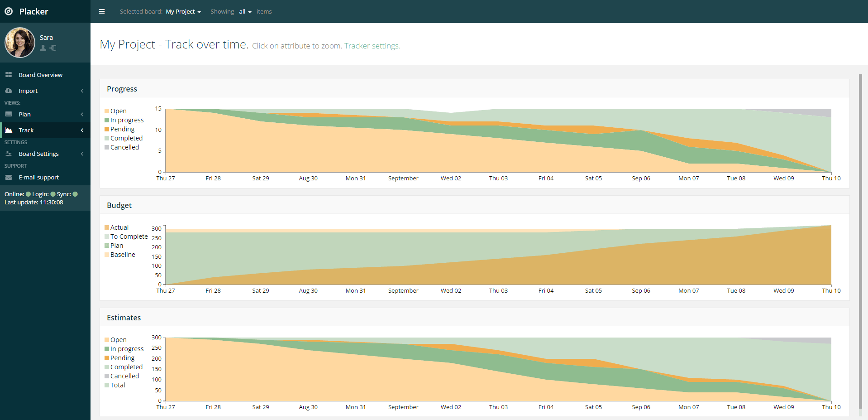Expand the Plan sidebar chevron

click(82, 114)
